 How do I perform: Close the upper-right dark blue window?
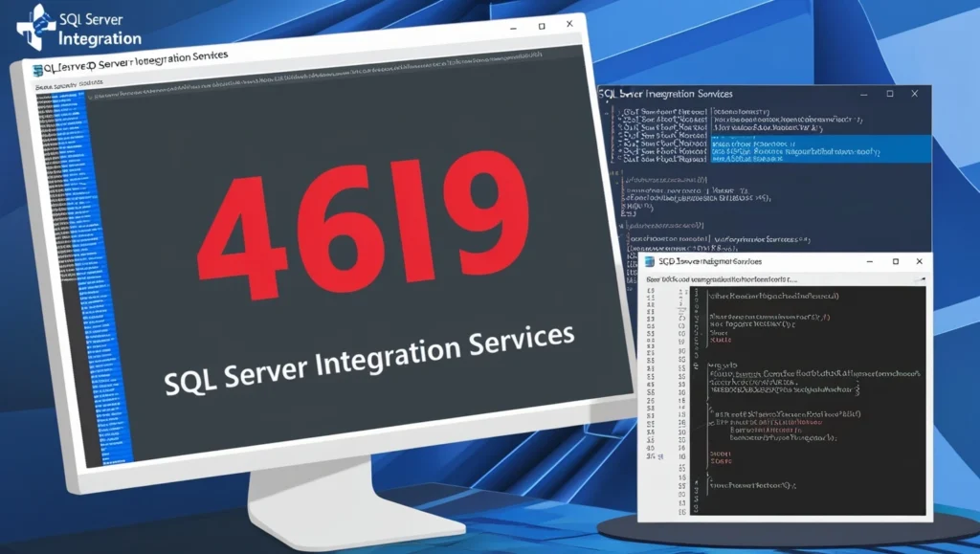(914, 94)
